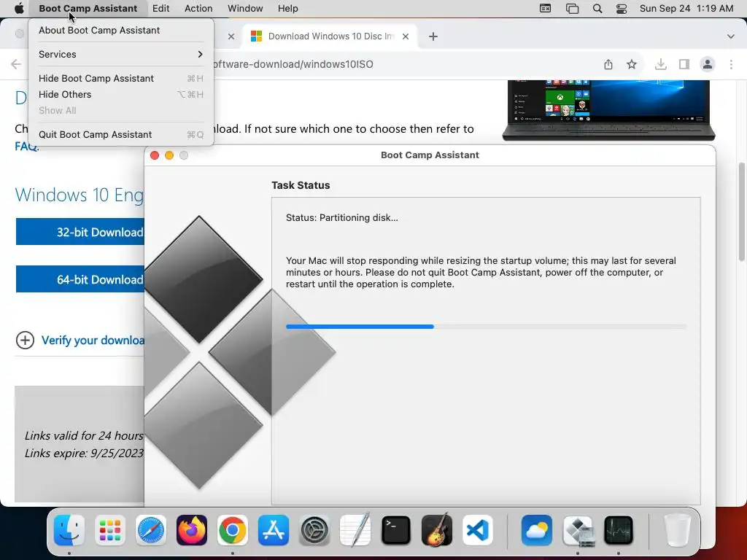This screenshot has height=560, width=747.
Task: Click the page vertical scrollbar
Action: tap(741, 212)
